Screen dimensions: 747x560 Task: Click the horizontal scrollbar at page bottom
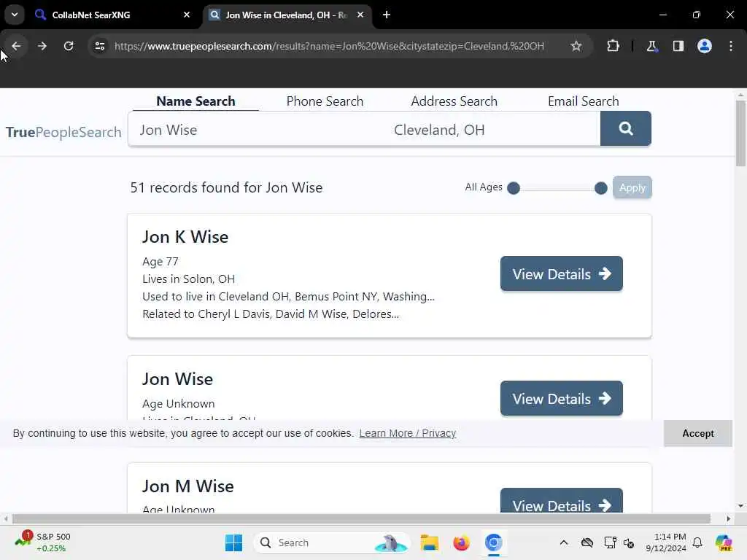(x=361, y=519)
